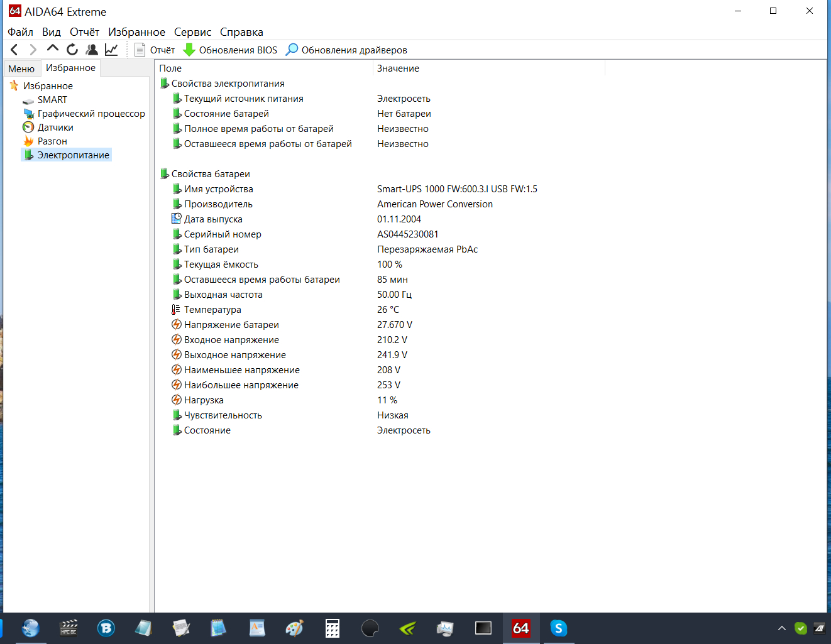Switch to the Избранное tab
Image resolution: width=831 pixels, height=644 pixels.
click(x=70, y=68)
